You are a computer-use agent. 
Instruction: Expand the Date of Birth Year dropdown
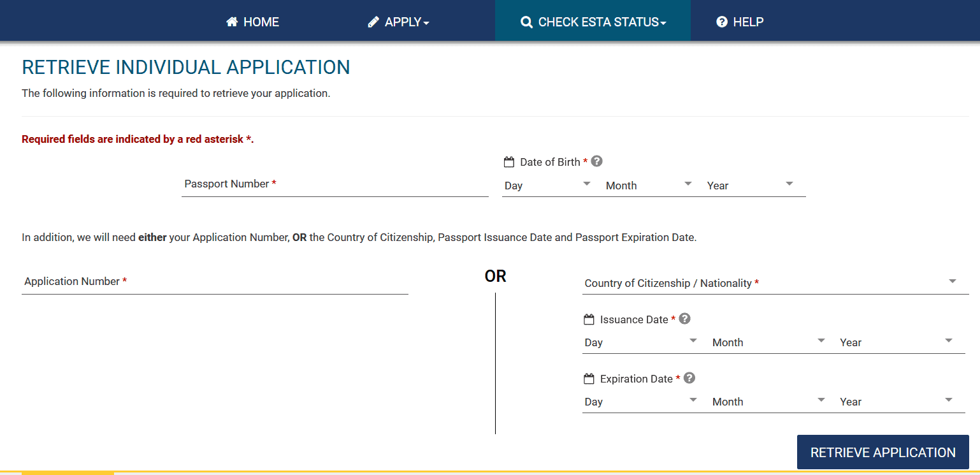(x=750, y=186)
